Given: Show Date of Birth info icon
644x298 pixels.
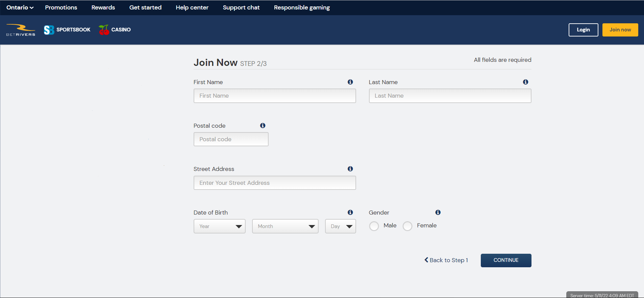Looking at the screenshot, I should (x=350, y=212).
